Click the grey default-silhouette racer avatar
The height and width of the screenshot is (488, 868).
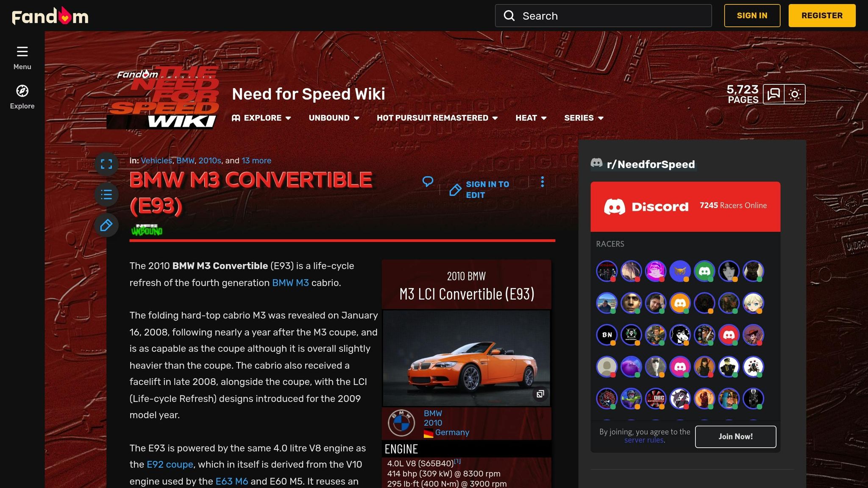tap(607, 366)
